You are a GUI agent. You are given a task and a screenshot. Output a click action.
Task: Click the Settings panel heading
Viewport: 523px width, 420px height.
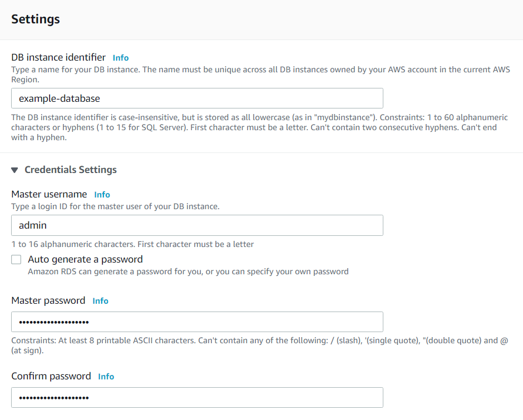click(36, 19)
